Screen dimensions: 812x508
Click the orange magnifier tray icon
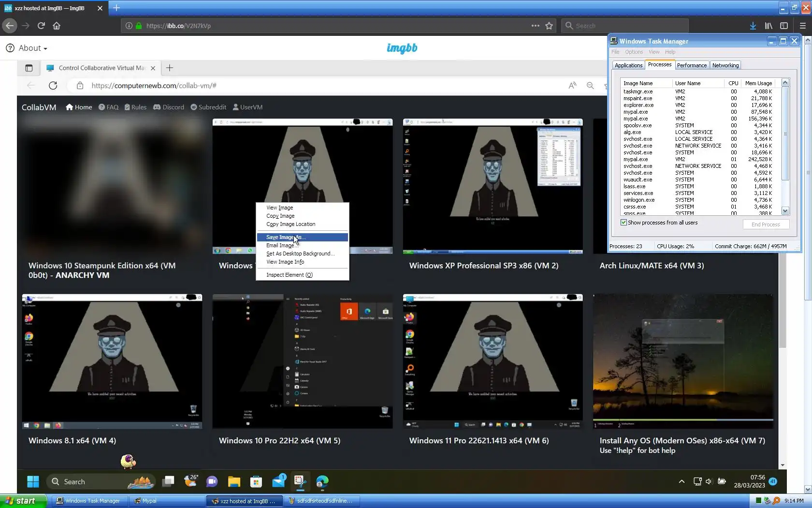point(776,501)
